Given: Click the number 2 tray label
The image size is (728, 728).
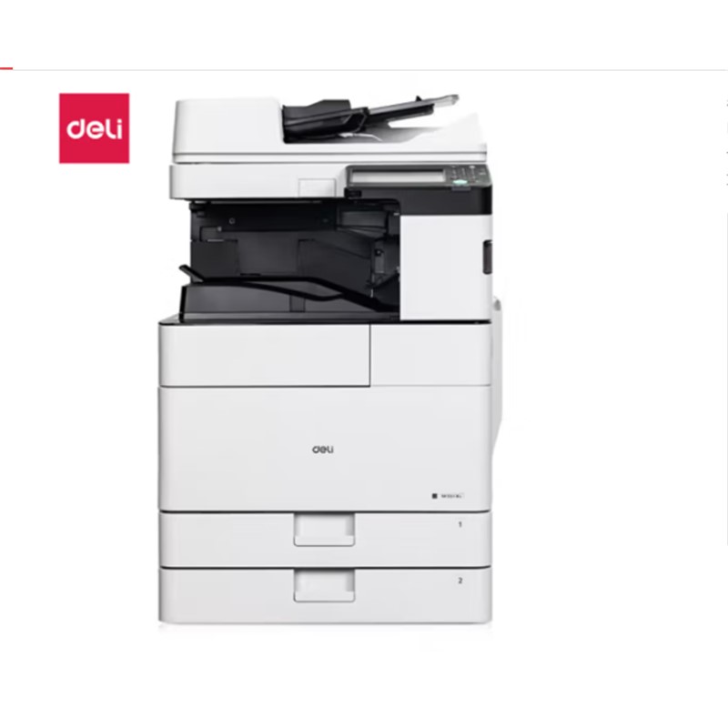Looking at the screenshot, I should click(x=460, y=581).
